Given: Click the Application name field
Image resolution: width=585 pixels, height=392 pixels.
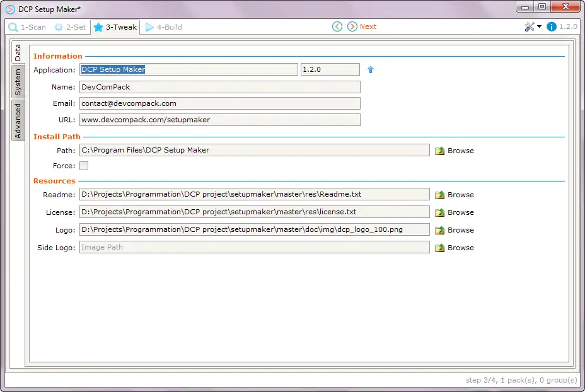Looking at the screenshot, I should (188, 69).
